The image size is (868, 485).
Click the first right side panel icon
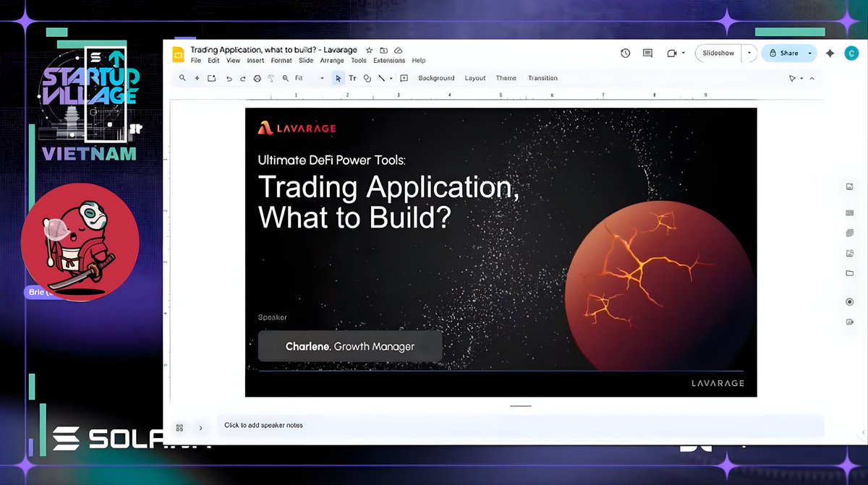[x=849, y=186]
